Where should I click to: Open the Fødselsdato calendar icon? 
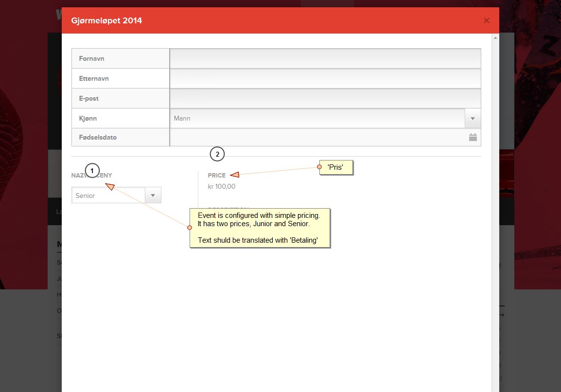pyautogui.click(x=473, y=137)
